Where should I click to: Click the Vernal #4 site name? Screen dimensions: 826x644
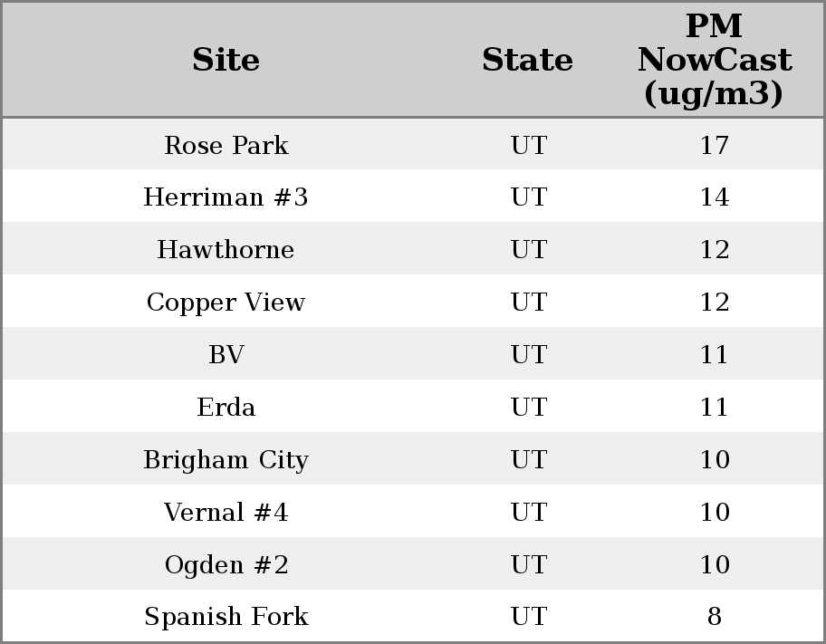click(226, 513)
